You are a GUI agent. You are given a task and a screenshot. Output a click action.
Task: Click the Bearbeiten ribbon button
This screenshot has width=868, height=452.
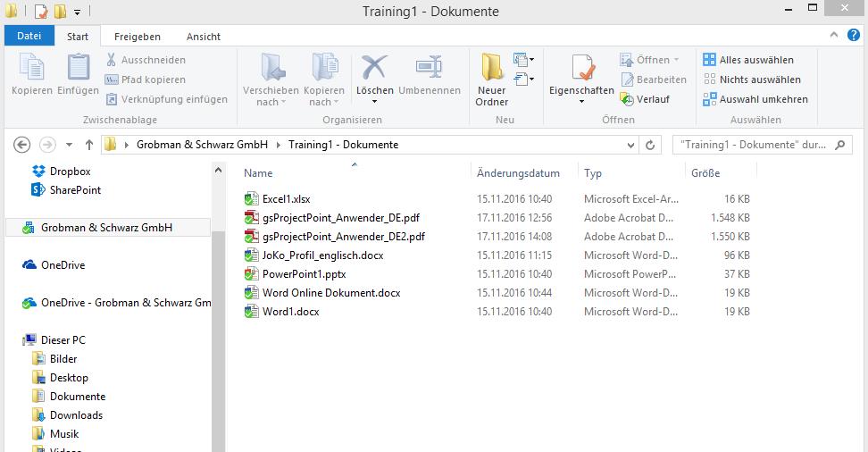[653, 80]
